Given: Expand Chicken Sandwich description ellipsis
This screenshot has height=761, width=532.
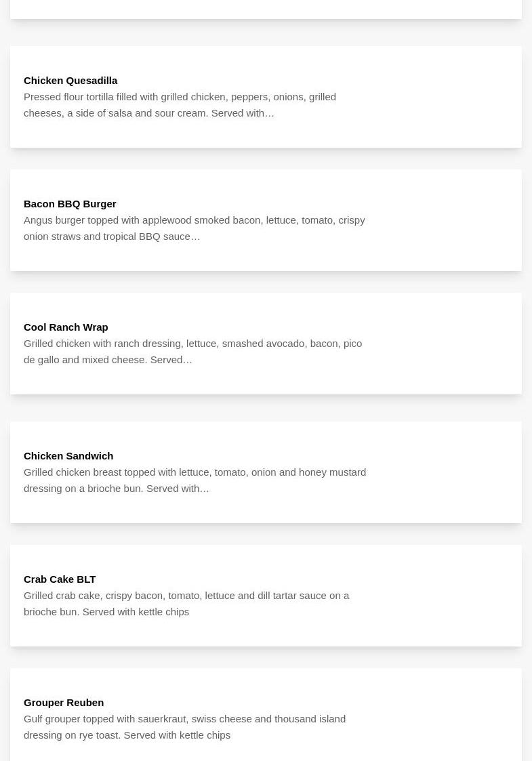Looking at the screenshot, I should click(205, 489).
